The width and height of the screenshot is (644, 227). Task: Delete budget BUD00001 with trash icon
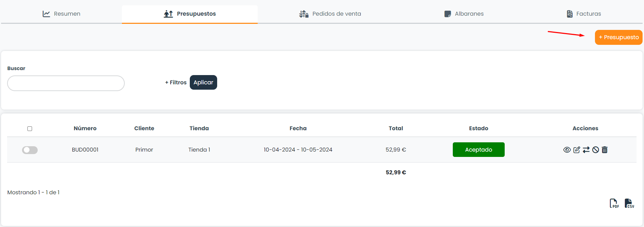pos(605,150)
